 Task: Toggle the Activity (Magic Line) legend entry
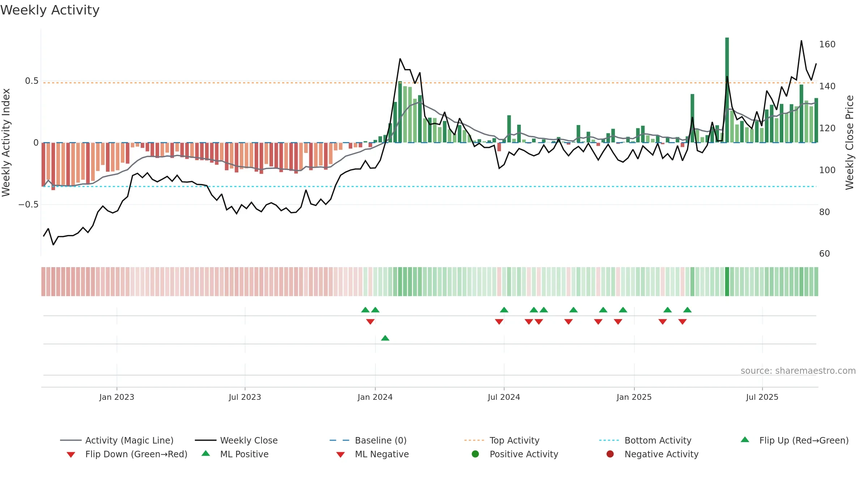117,440
